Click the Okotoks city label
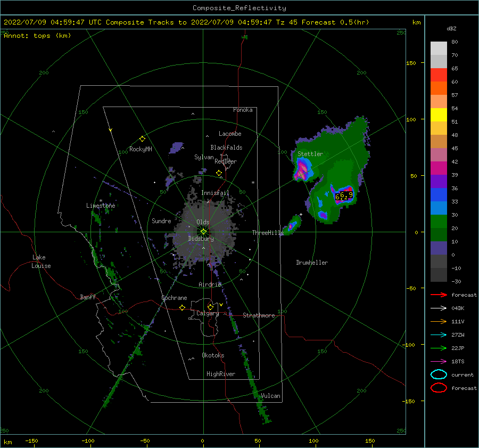 pyautogui.click(x=213, y=355)
